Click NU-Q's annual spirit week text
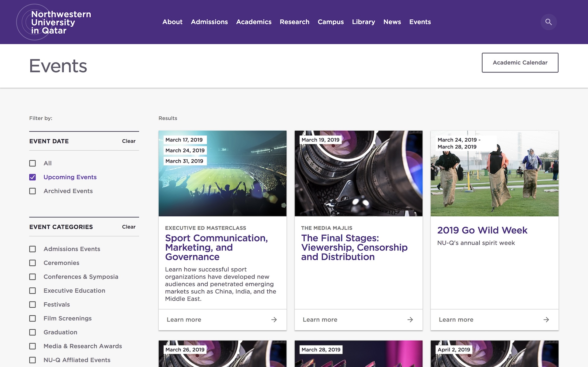This screenshot has height=367, width=588. pos(476,243)
